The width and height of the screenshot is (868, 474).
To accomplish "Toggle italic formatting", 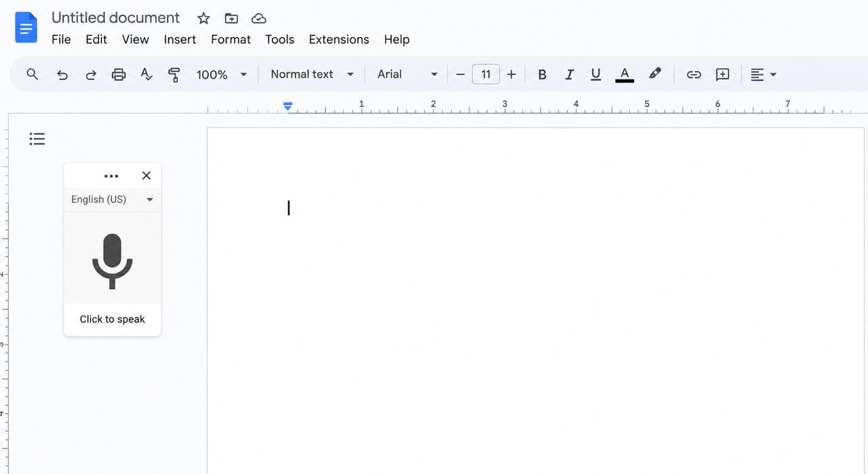I will [570, 75].
